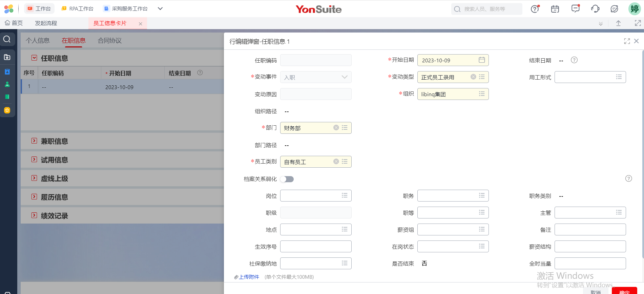Go to the 首页 tab

(14, 23)
